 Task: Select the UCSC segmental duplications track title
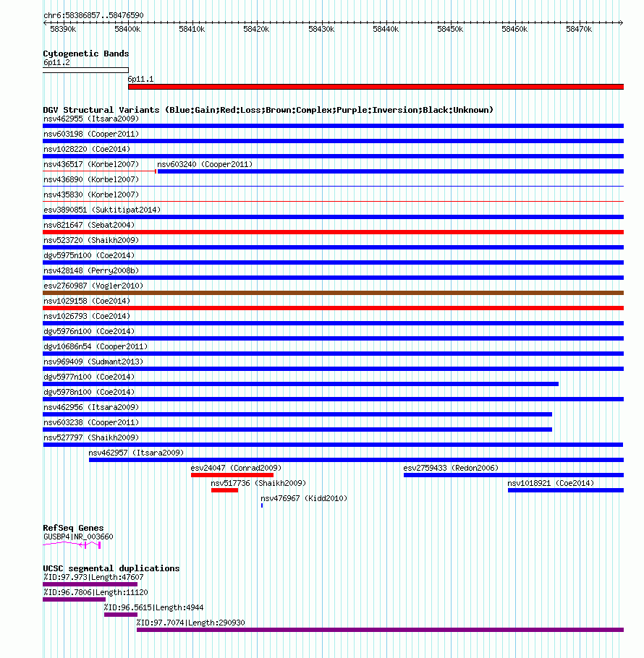tap(111, 568)
